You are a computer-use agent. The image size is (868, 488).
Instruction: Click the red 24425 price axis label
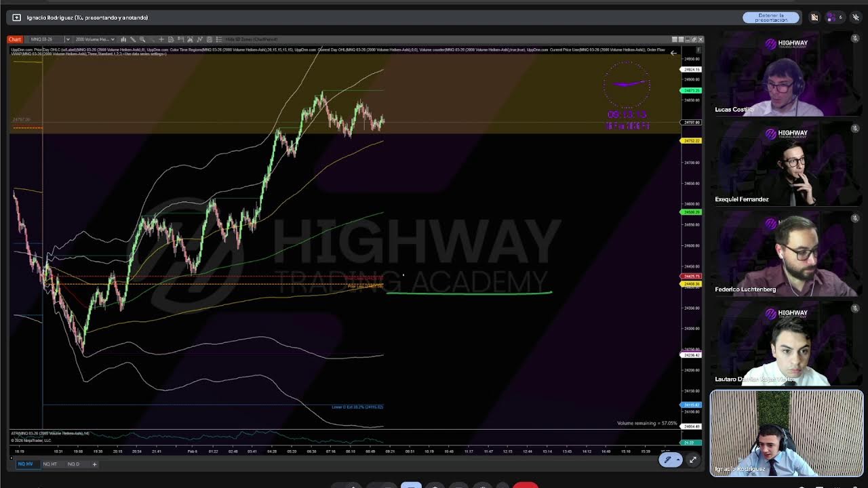(x=692, y=277)
